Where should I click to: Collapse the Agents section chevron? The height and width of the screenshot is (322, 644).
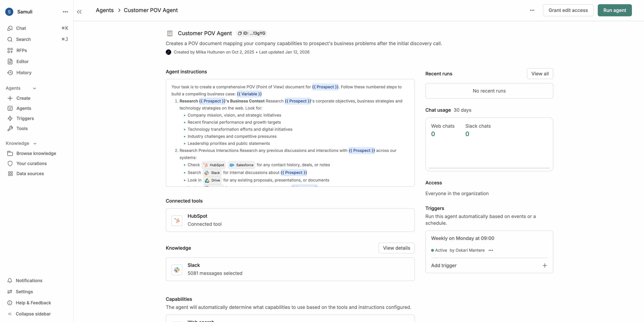34,88
